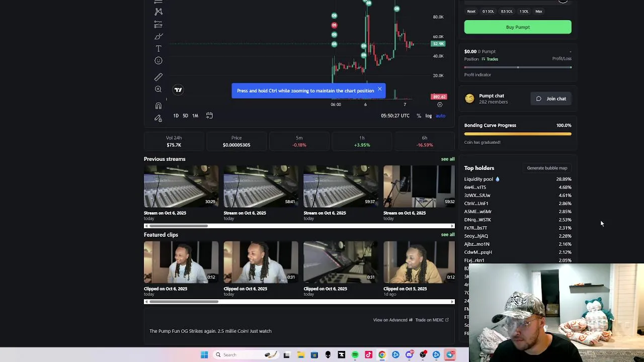Select the brush drawing tool
The image size is (644, 362).
tap(158, 36)
